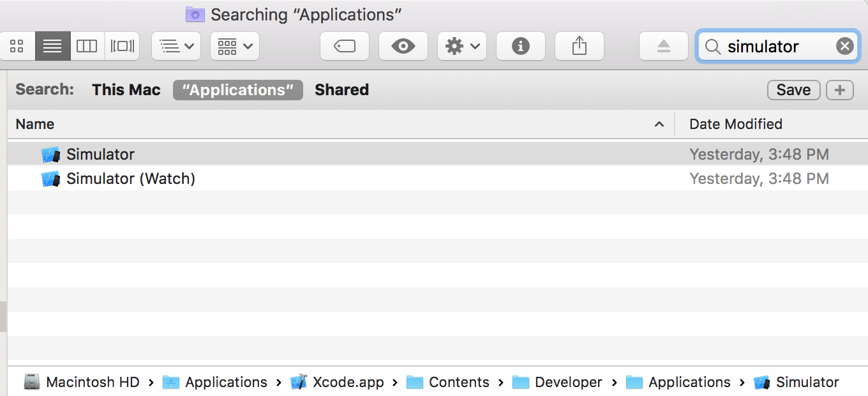Screen dimensions: 868x396
Task: Toggle the Name sort direction arrow
Action: point(659,125)
